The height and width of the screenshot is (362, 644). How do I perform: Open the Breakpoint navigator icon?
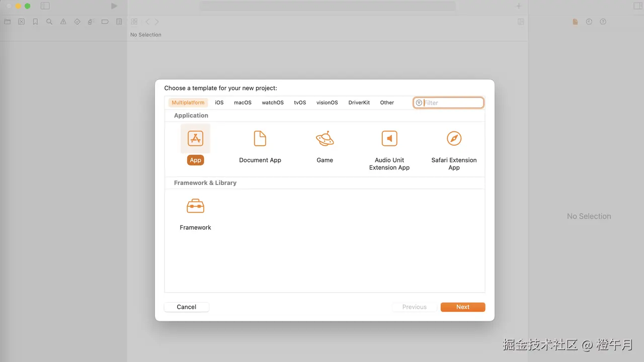[x=105, y=22]
